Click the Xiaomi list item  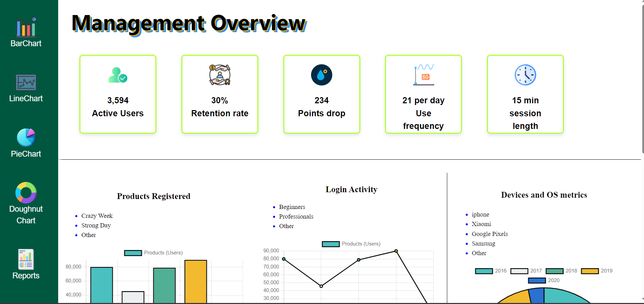coord(481,224)
